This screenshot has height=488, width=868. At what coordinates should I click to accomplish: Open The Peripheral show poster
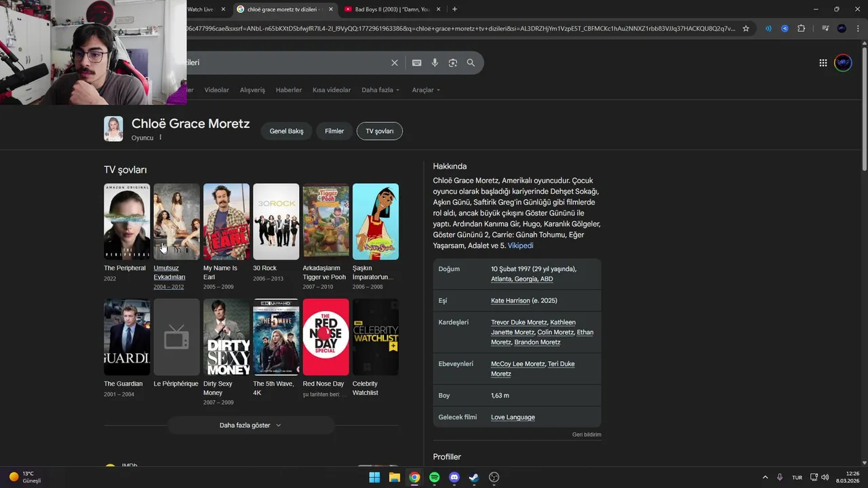pos(127,222)
